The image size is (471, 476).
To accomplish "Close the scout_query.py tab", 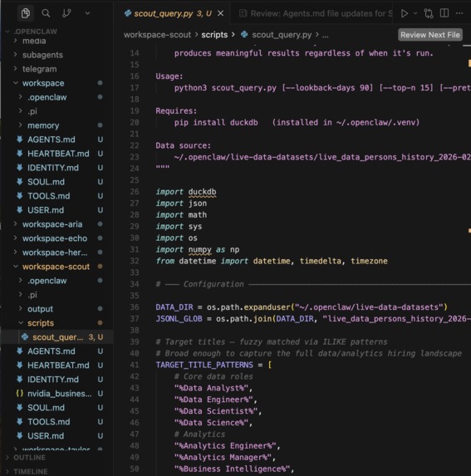I will click(221, 13).
